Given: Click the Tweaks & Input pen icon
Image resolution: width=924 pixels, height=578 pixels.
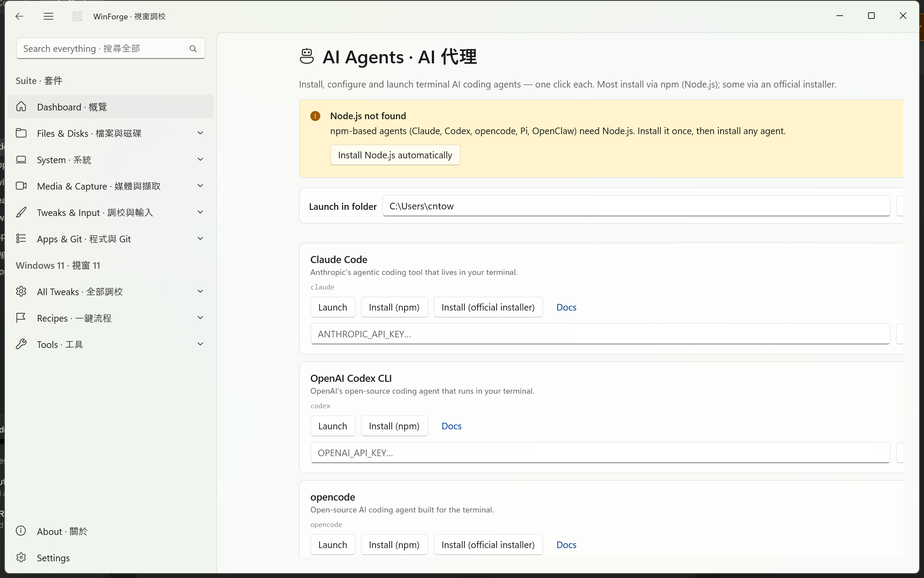Looking at the screenshot, I should 21,212.
